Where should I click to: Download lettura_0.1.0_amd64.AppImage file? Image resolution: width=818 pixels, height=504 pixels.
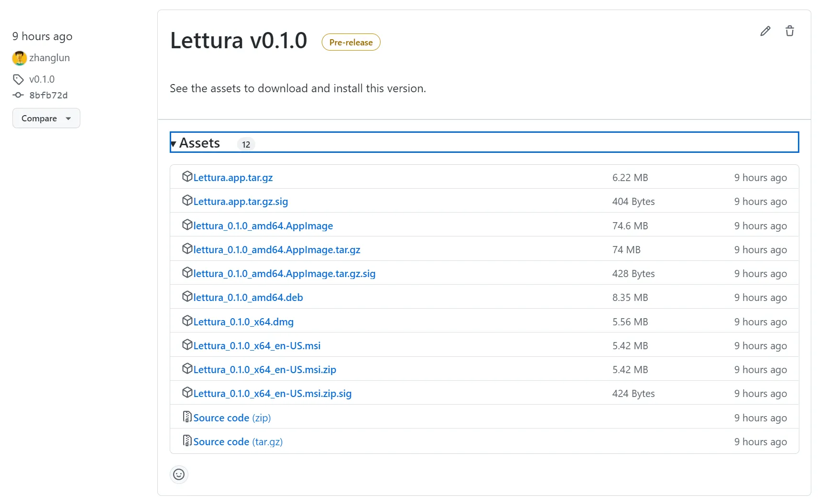point(263,226)
